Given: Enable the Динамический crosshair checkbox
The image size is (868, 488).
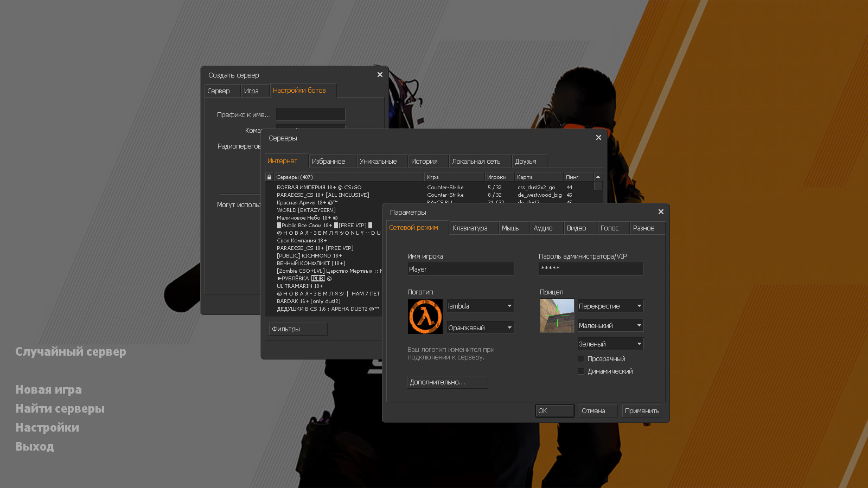Looking at the screenshot, I should tap(580, 371).
